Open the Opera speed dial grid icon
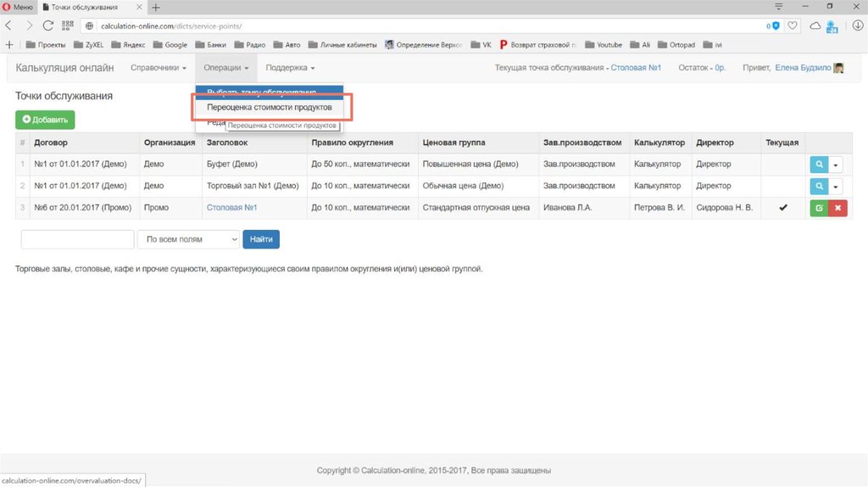The image size is (868, 487). pyautogui.click(x=68, y=26)
